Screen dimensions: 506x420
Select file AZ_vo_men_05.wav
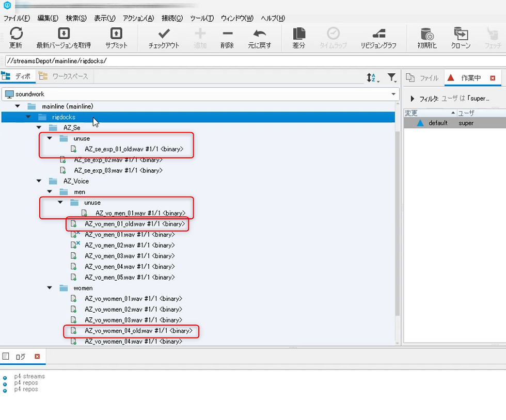130,277
